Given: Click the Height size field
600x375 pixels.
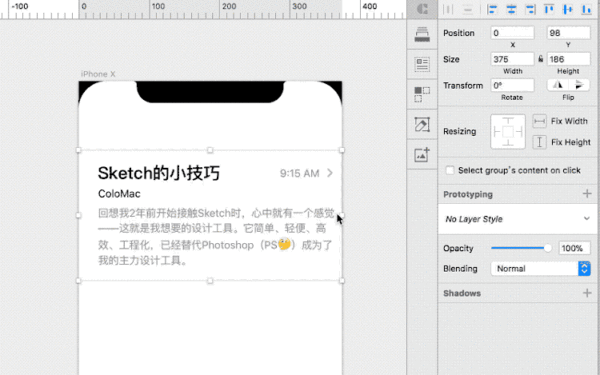Looking at the screenshot, I should coord(568,59).
